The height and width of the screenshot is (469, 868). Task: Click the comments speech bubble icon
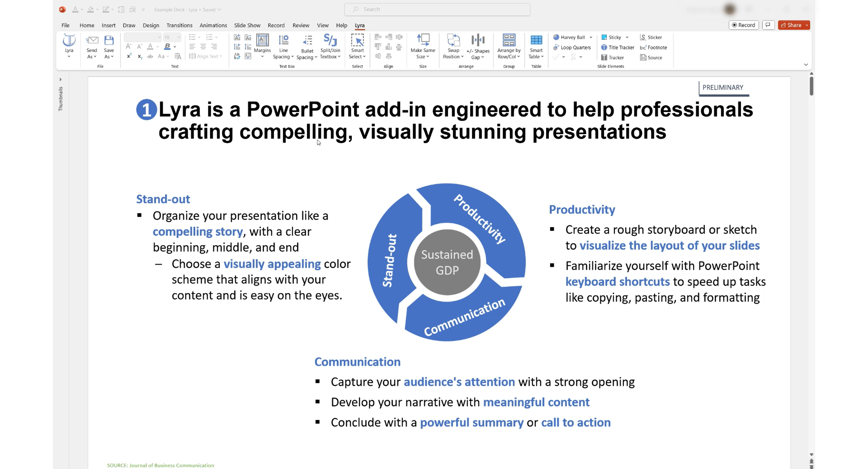click(768, 25)
